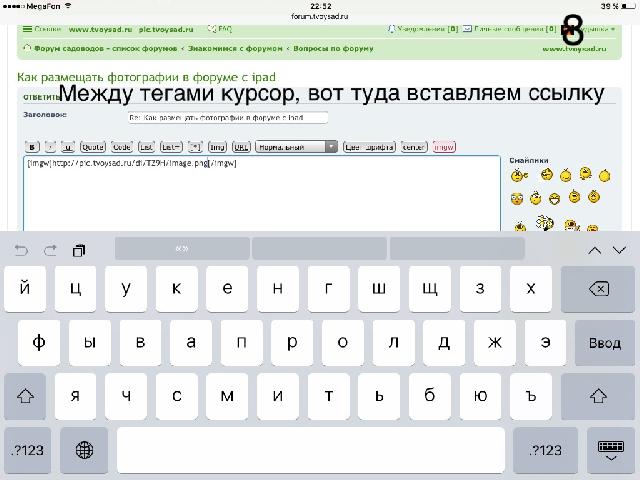Click the pink imgw tag button
The image size is (640, 480).
[444, 147]
